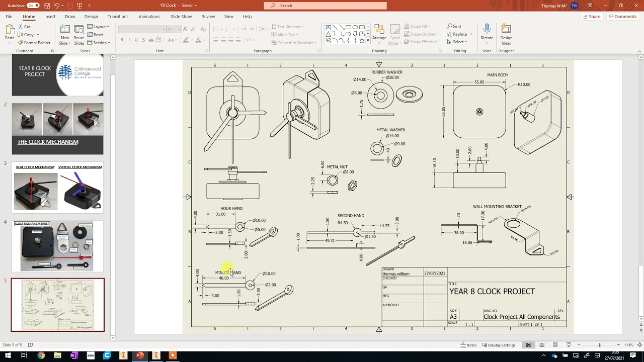Click in the Search box
The height and width of the screenshot is (362, 644).
click(x=325, y=6)
